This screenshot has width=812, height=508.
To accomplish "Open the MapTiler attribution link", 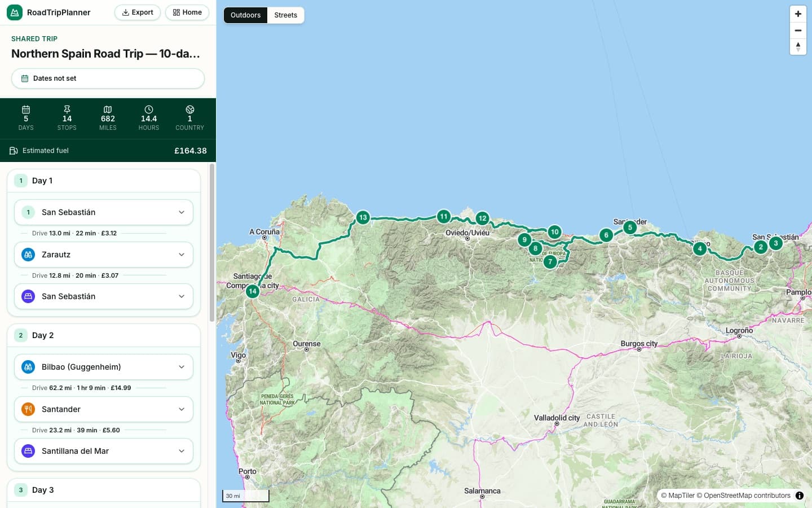I will [677, 496].
